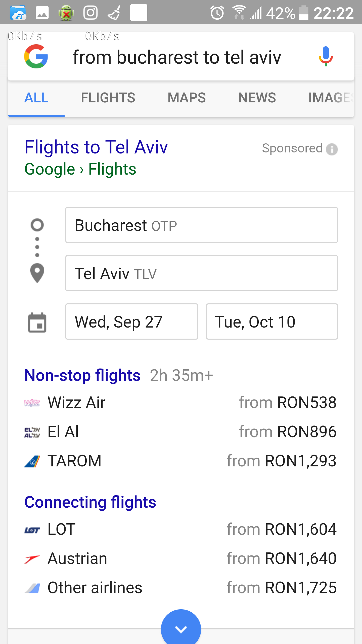The height and width of the screenshot is (644, 362).
Task: Tap the Google voice search microphone
Action: (326, 56)
